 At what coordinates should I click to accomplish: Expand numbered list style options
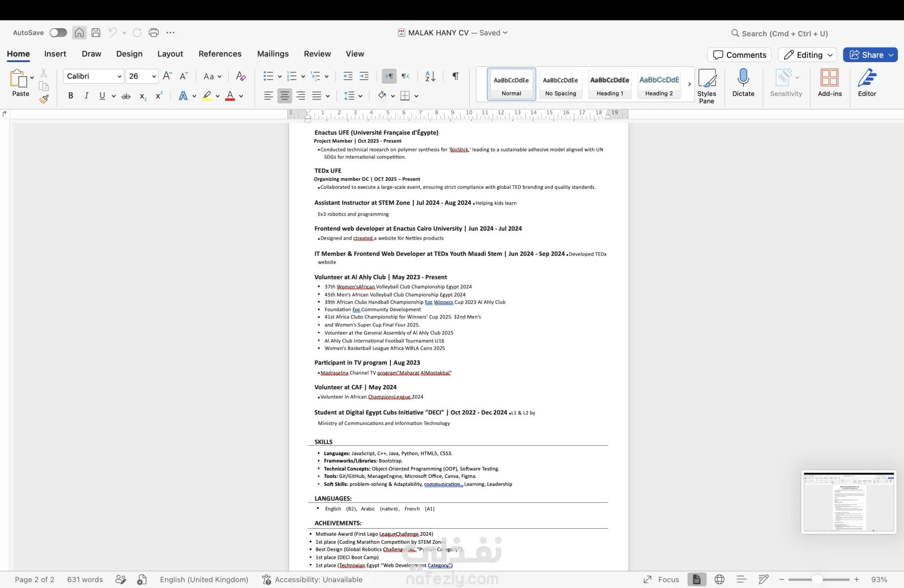(303, 76)
